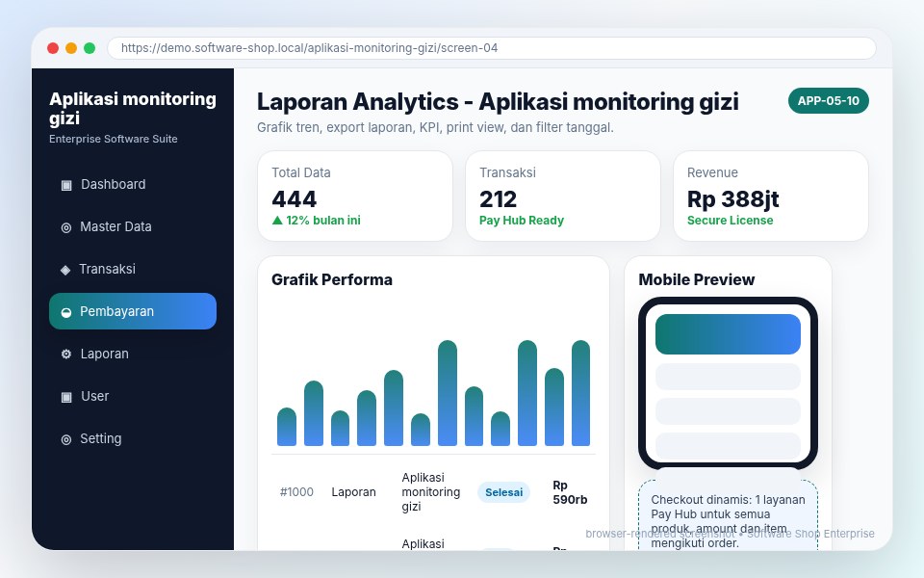Click the Setting circle icon

coord(66,439)
